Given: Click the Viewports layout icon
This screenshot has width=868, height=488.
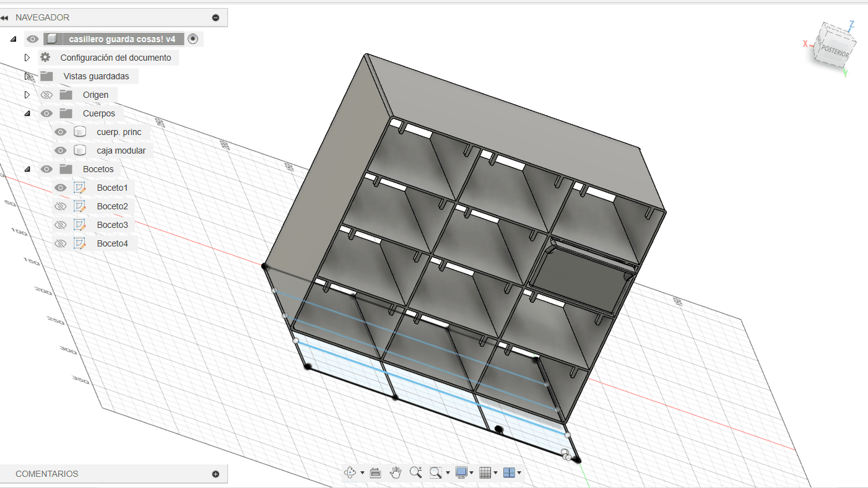Looking at the screenshot, I should [509, 473].
